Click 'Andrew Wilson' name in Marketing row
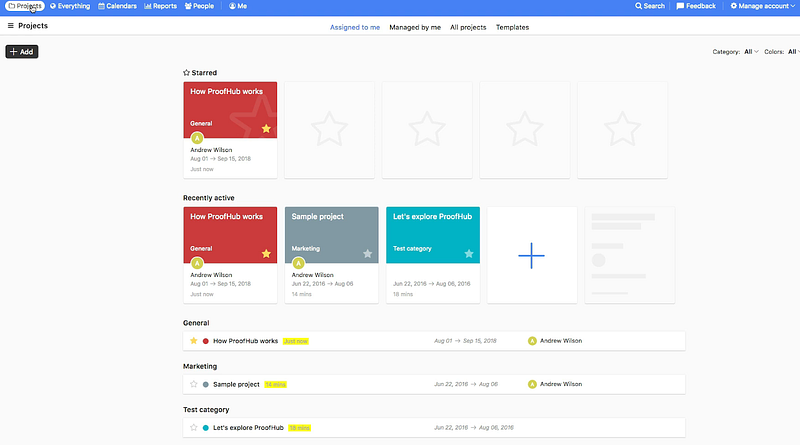Viewport: 800px width, 445px height. click(561, 384)
